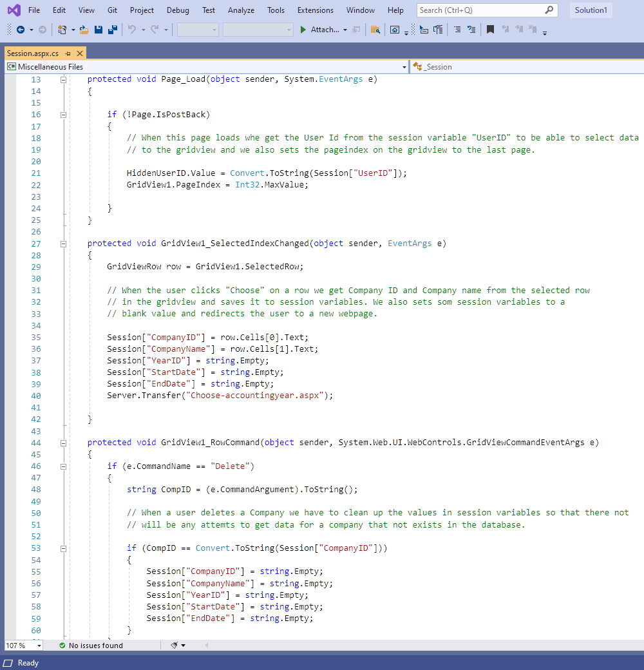The height and width of the screenshot is (670, 644).
Task: Open the Attach dropdown arrow
Action: click(x=345, y=30)
